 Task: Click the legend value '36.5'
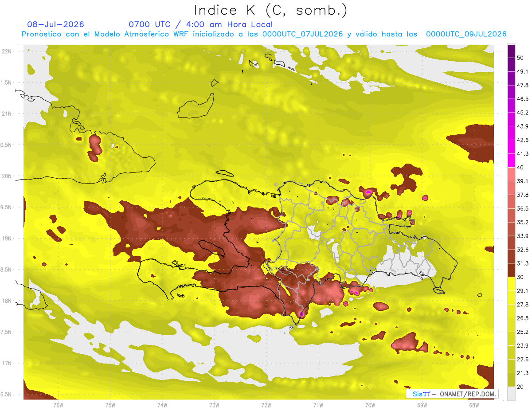click(523, 208)
